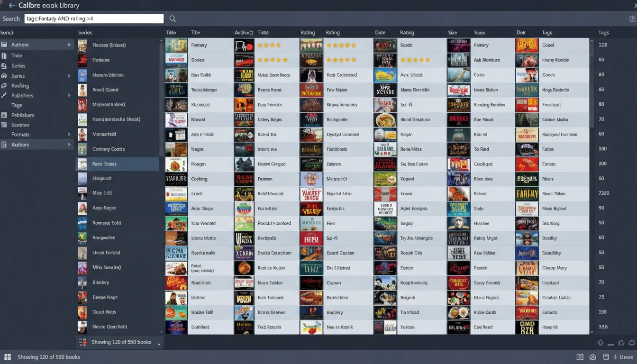
Task: Click the top-right icon beside the search bar
Action: 632,18
